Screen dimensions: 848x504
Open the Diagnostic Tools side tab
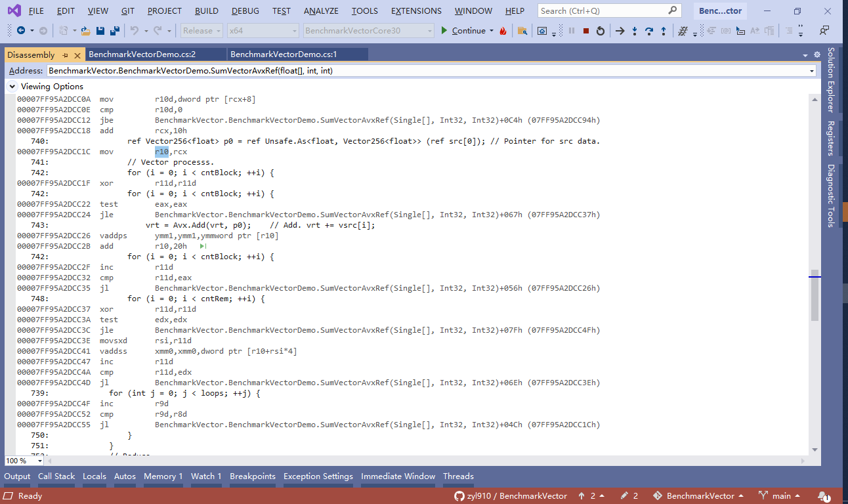(831, 196)
